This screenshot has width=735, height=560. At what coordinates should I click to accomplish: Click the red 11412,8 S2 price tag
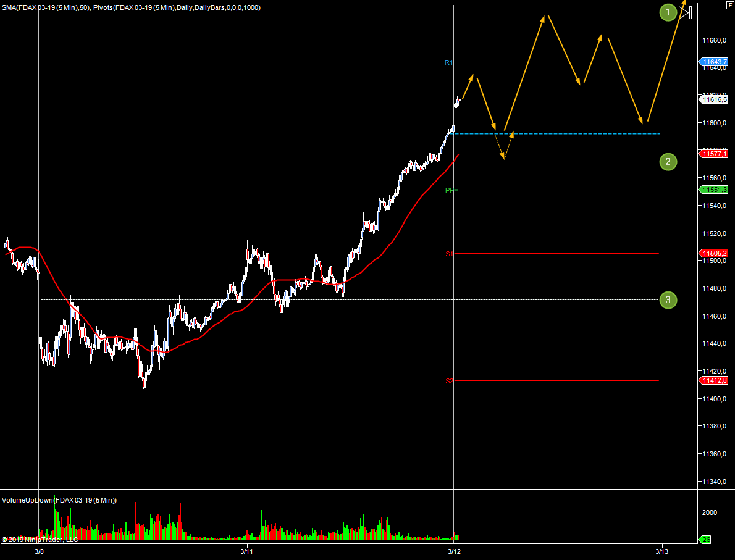pos(713,380)
